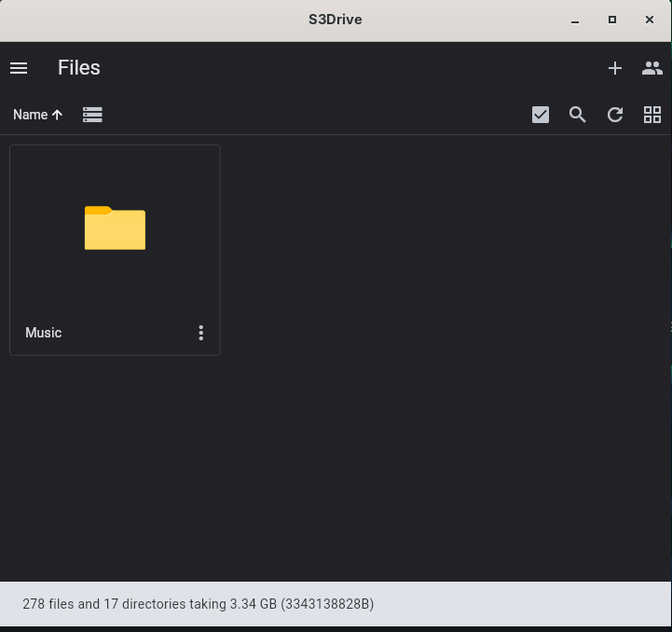Reverse sort direction with the up arrow
This screenshot has height=632, width=672.
click(57, 115)
